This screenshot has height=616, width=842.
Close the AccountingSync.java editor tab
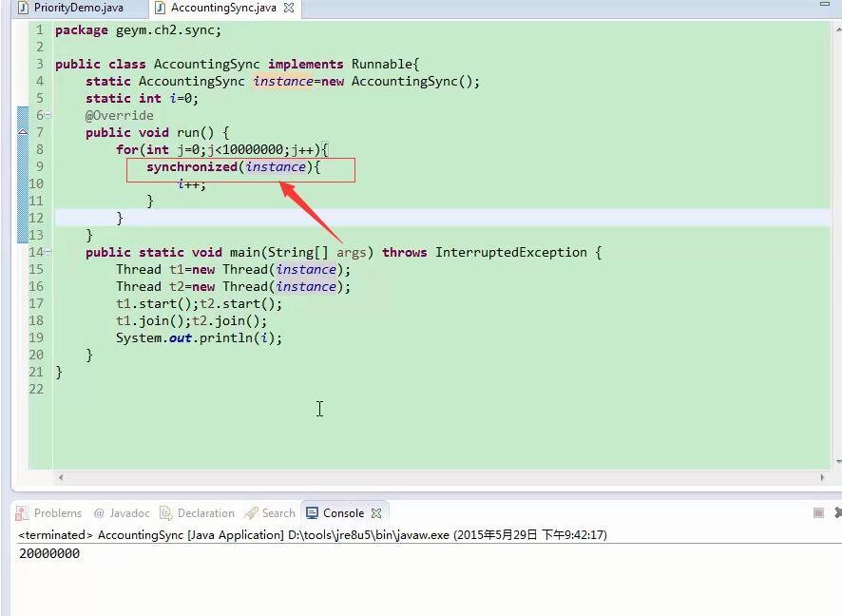[289, 8]
